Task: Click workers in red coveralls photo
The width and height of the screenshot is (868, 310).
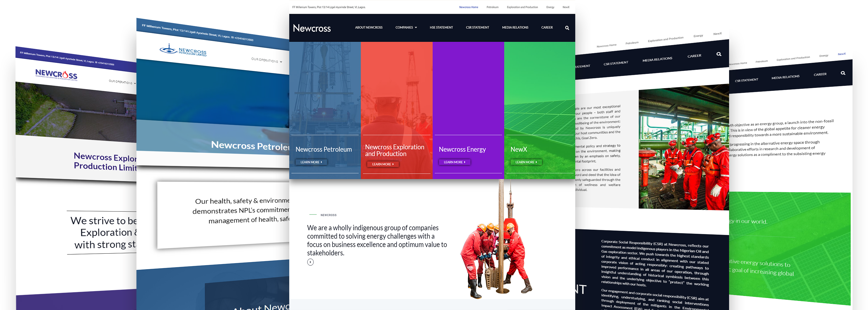Action: (684, 147)
